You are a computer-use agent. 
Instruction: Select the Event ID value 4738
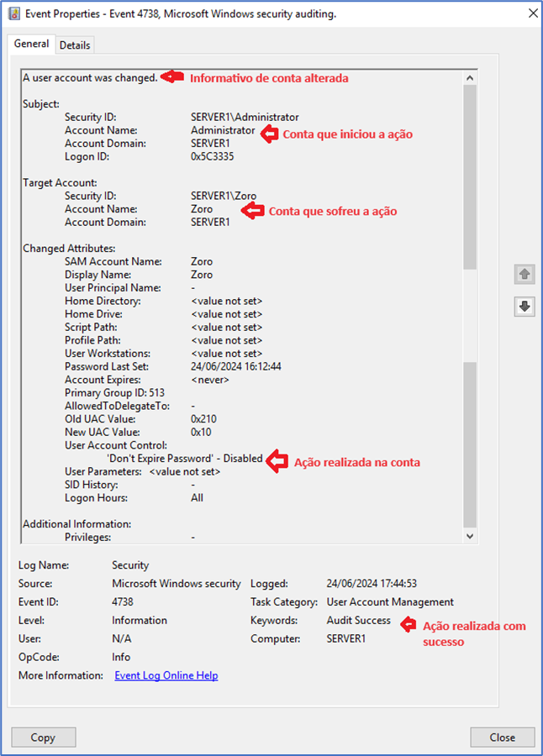123,602
